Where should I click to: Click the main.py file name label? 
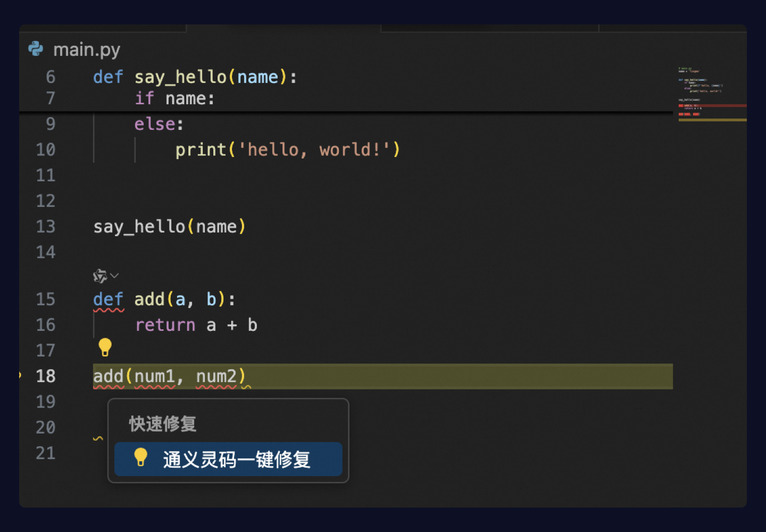coord(87,49)
